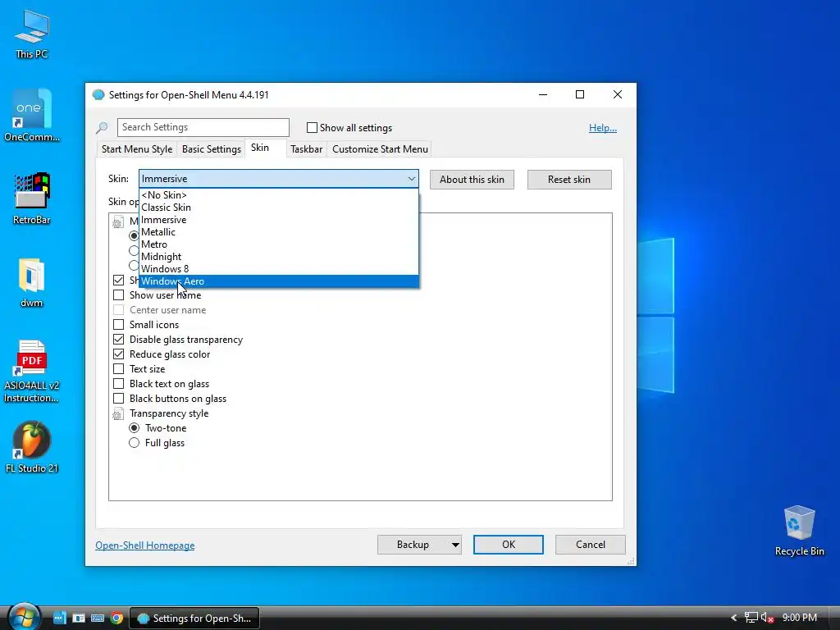Choose Classic Skin from the list
This screenshot has height=630, width=840.
(x=279, y=208)
